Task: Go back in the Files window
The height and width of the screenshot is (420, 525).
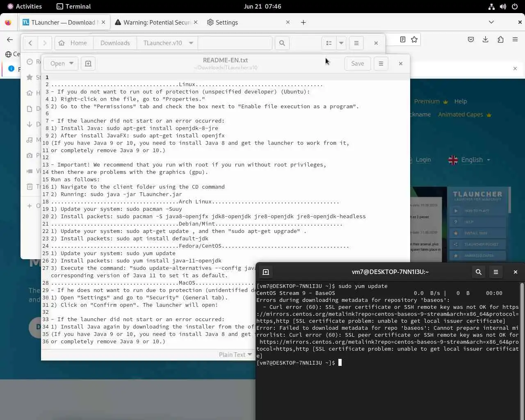Action: click(30, 43)
